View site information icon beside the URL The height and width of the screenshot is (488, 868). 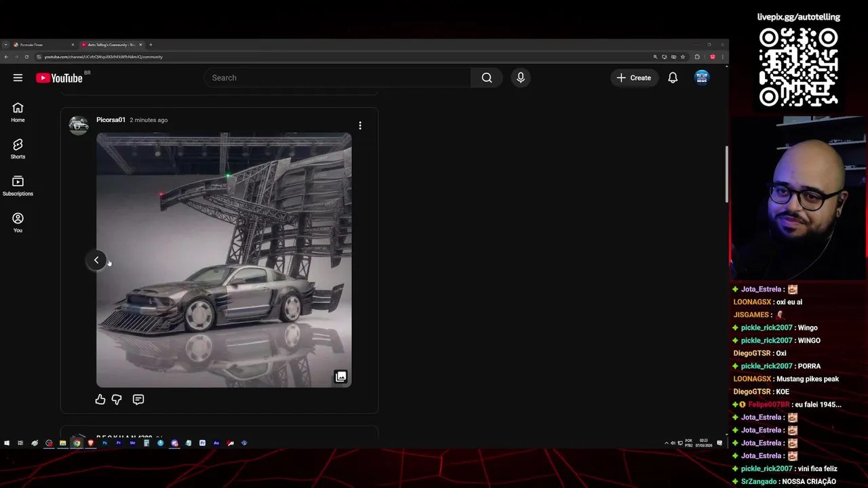(x=39, y=57)
